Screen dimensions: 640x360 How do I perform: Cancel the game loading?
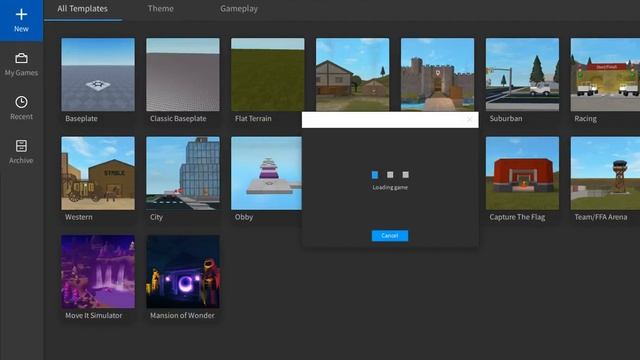pos(390,236)
